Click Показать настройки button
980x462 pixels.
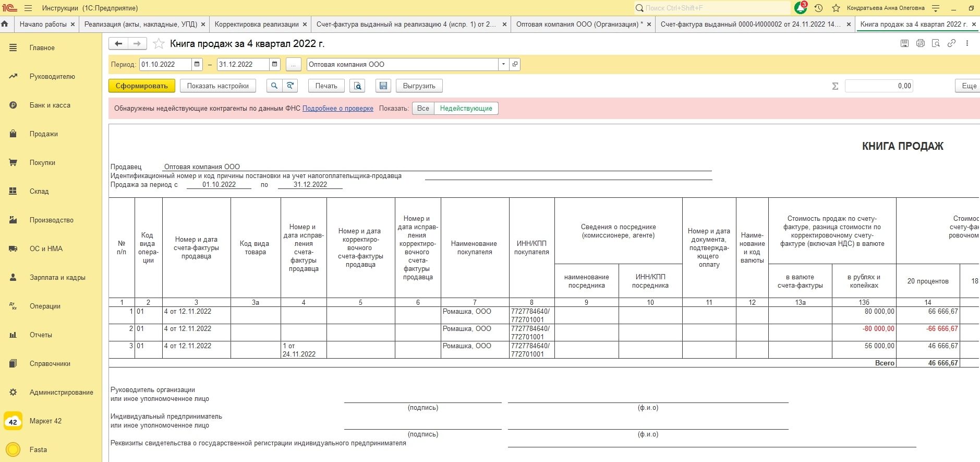click(217, 86)
